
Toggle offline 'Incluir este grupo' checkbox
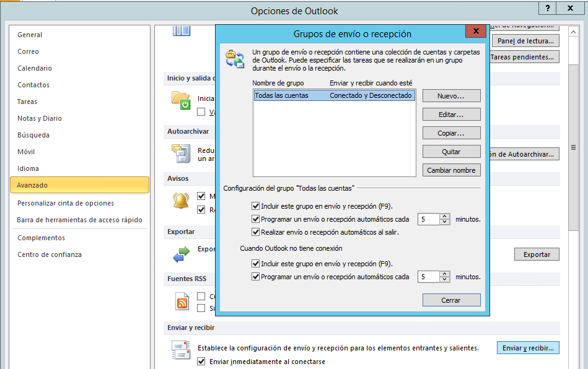tap(256, 264)
